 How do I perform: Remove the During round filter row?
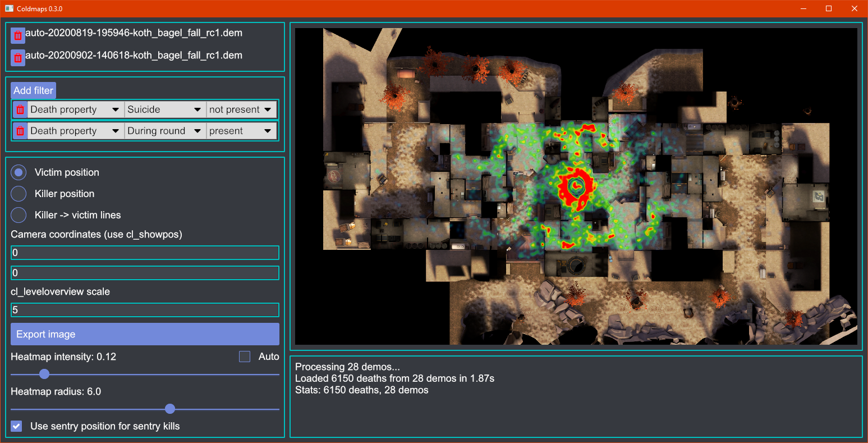point(20,131)
